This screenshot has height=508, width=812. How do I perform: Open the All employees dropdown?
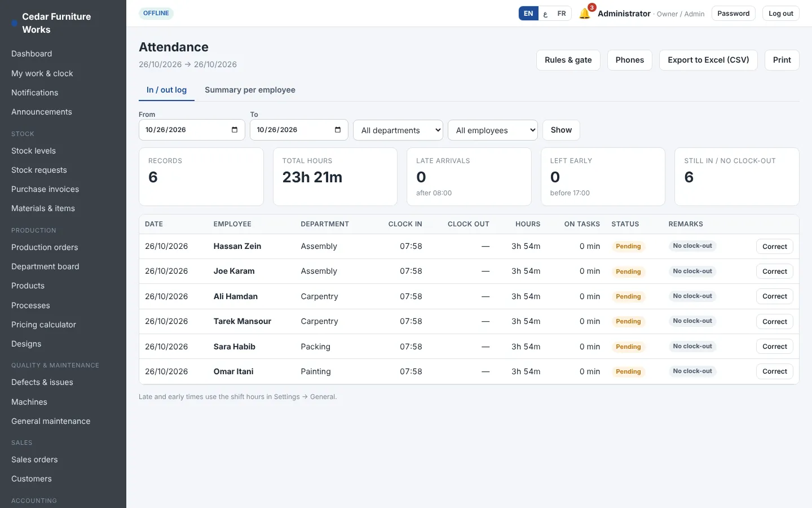tap(493, 130)
